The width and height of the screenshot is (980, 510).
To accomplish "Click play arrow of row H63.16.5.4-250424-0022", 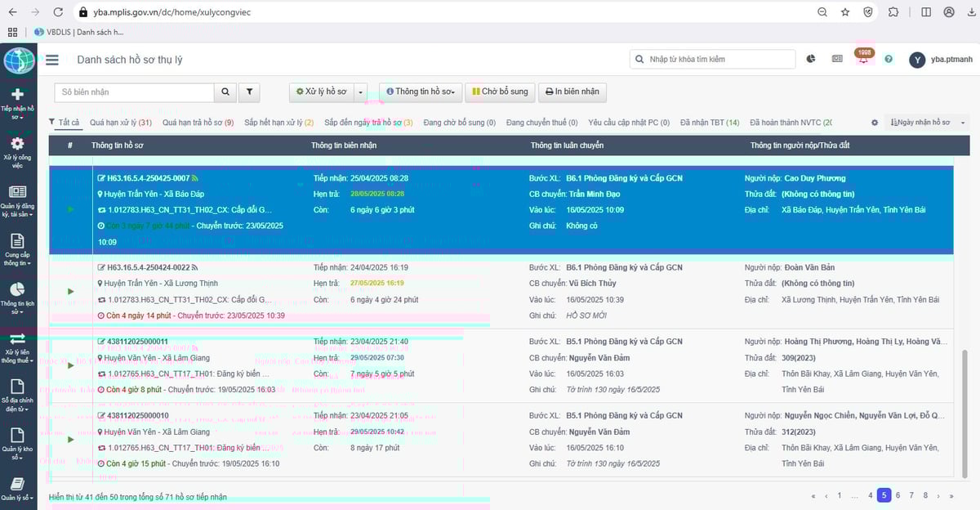I will coord(71,291).
